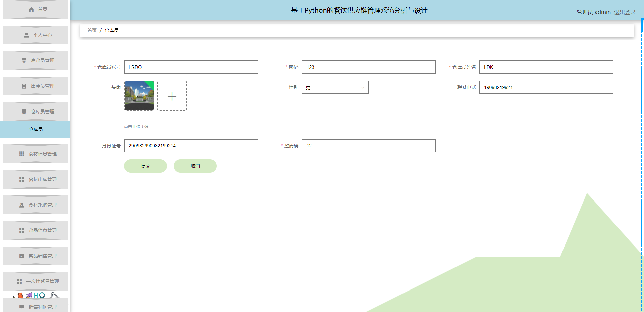644x312 pixels.
Task: Select the 仓库员 submenu item
Action: tap(36, 129)
